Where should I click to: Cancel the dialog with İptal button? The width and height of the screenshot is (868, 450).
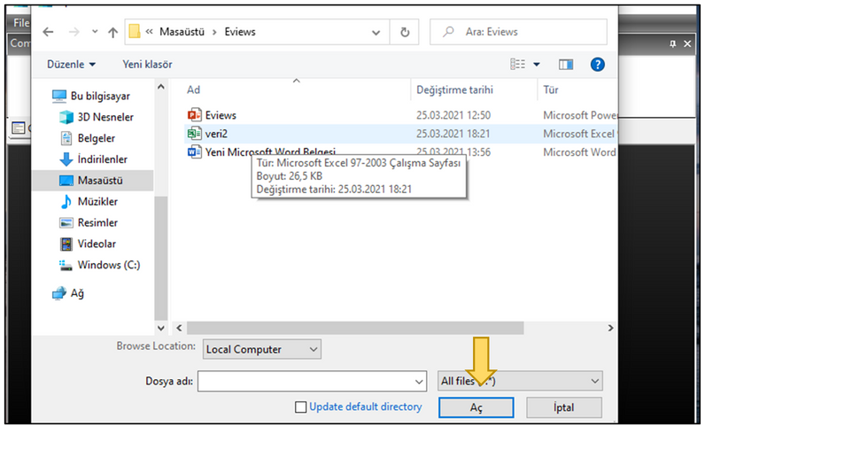(x=564, y=408)
